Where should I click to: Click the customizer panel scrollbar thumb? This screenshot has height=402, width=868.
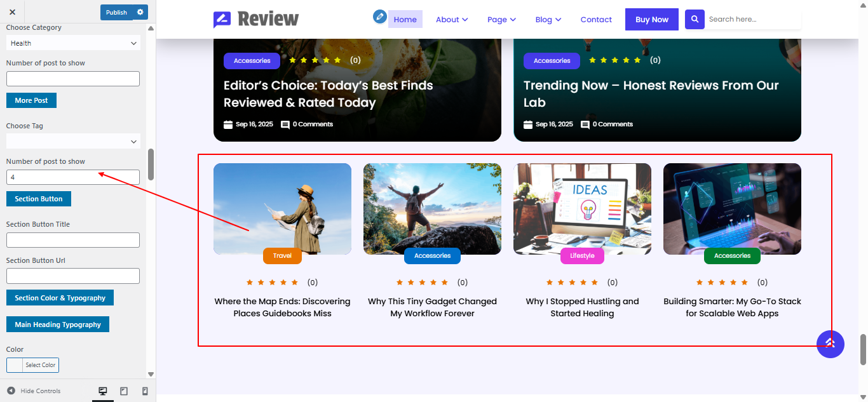[x=151, y=164]
